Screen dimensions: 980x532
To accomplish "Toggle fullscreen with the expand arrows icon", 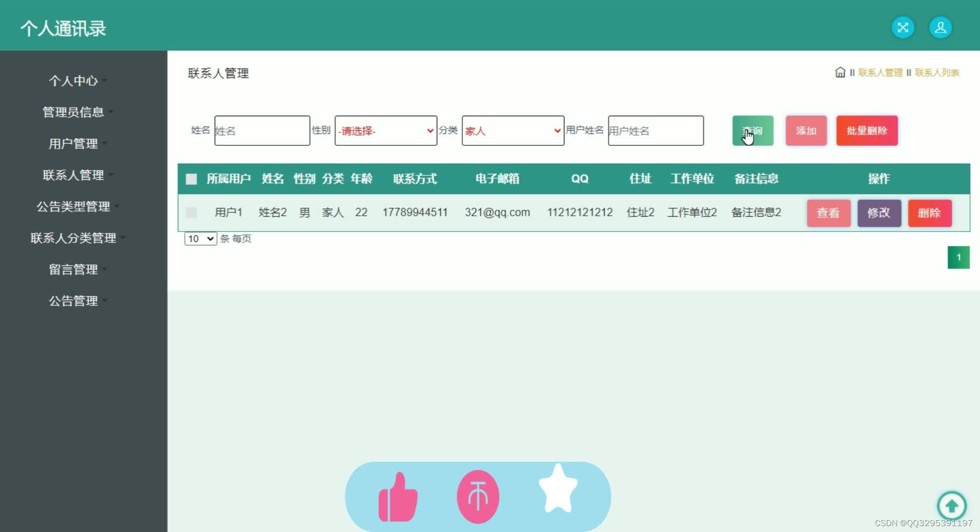I will (x=903, y=28).
